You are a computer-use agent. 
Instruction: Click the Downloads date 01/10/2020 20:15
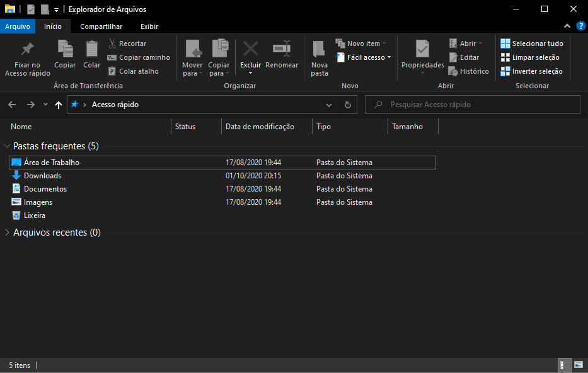tap(253, 176)
